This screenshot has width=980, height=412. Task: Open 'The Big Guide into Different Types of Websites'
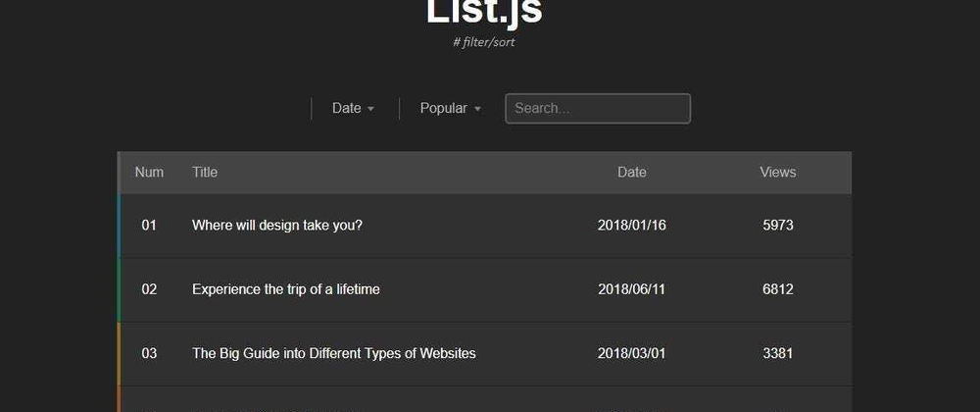(334, 354)
